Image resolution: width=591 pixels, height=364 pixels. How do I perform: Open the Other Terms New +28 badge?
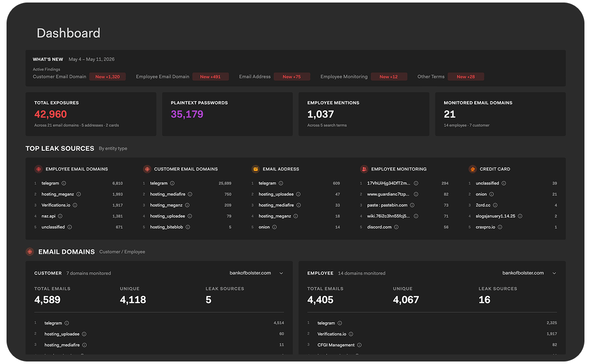pyautogui.click(x=466, y=77)
